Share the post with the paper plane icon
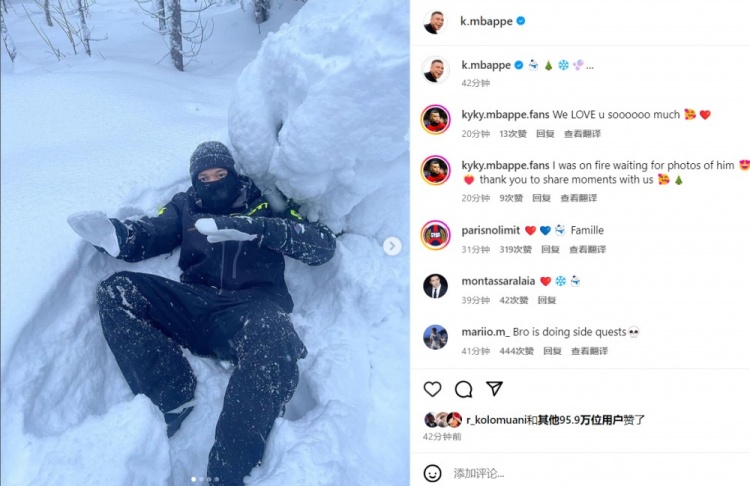The height and width of the screenshot is (486, 750). click(494, 388)
